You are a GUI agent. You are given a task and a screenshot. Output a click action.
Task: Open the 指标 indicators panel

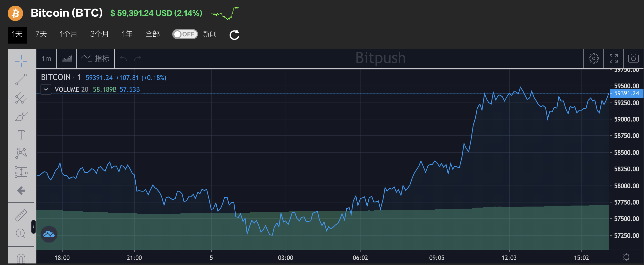point(95,58)
